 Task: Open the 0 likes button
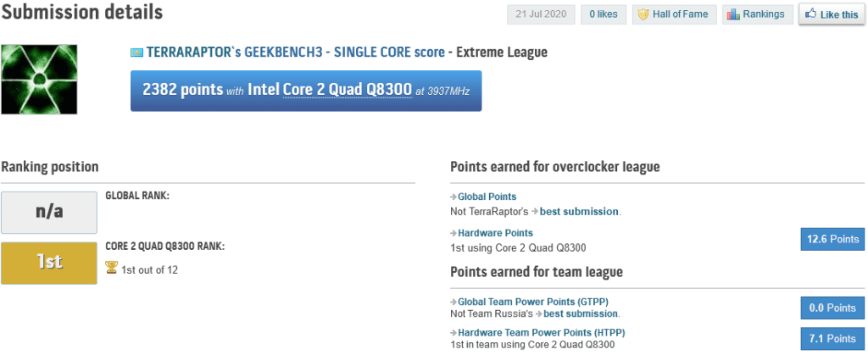pos(603,14)
